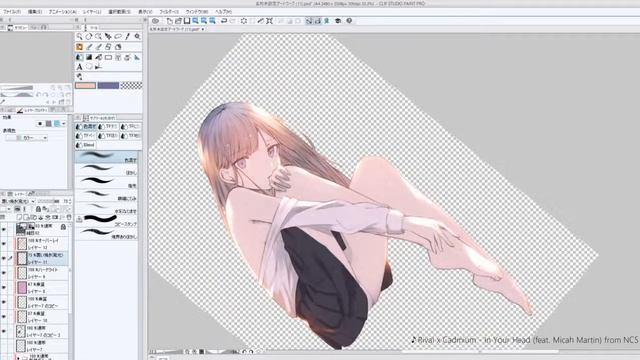
Task: Choose the コピースタンプ brush in sub tool list
Action: (x=107, y=220)
